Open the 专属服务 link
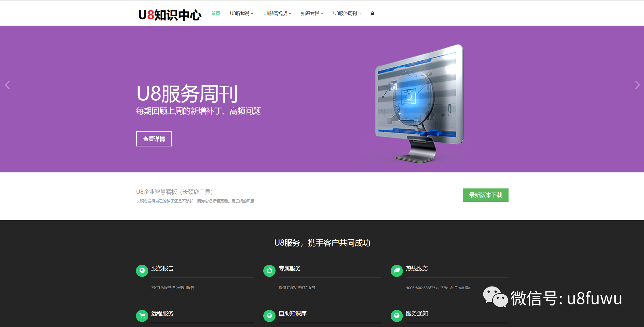 coord(290,268)
